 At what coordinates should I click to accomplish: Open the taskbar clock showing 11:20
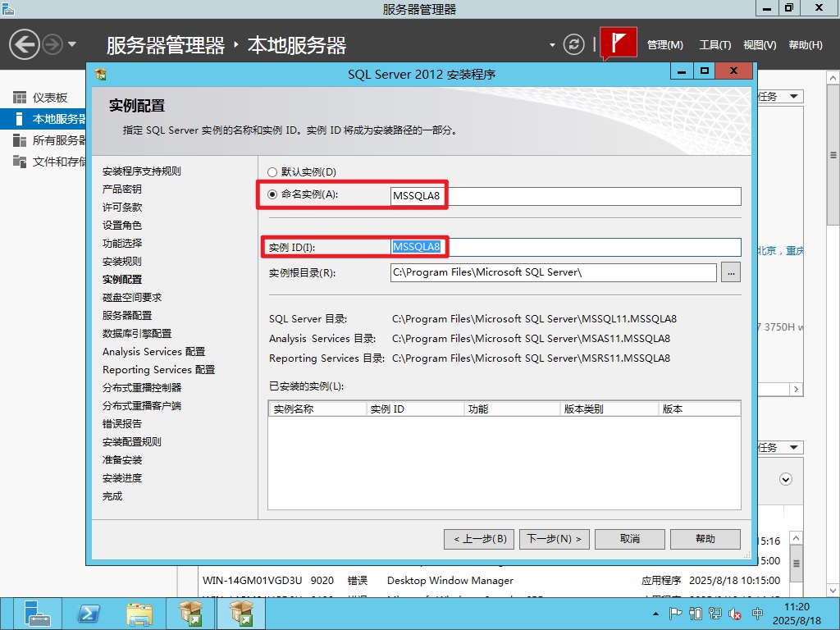coord(797,614)
